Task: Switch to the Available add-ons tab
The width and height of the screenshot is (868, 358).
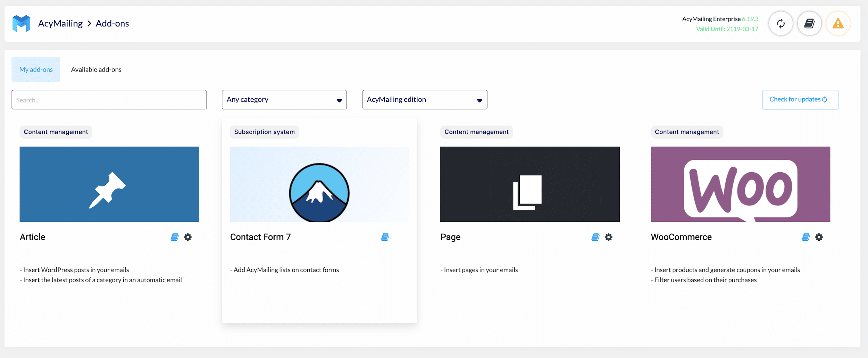Action: pyautogui.click(x=96, y=69)
